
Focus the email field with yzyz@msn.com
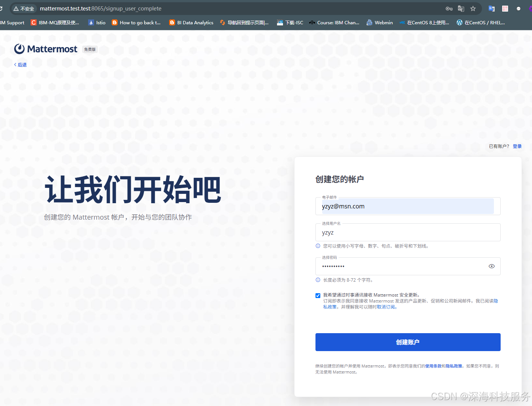[x=408, y=206]
